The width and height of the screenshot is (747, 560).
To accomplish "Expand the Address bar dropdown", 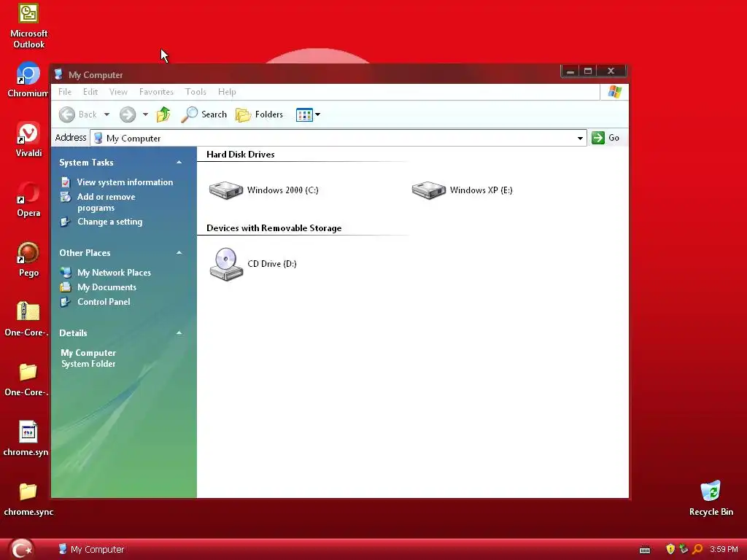I will pyautogui.click(x=580, y=138).
